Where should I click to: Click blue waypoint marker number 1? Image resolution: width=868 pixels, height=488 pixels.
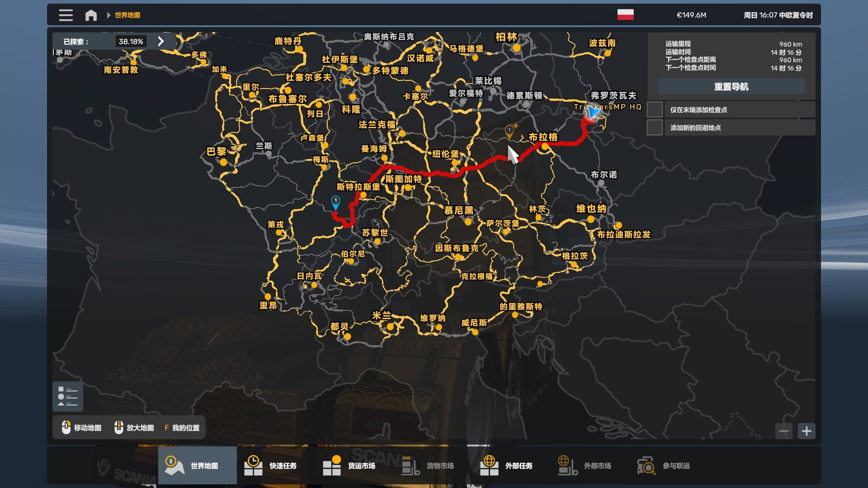click(335, 202)
